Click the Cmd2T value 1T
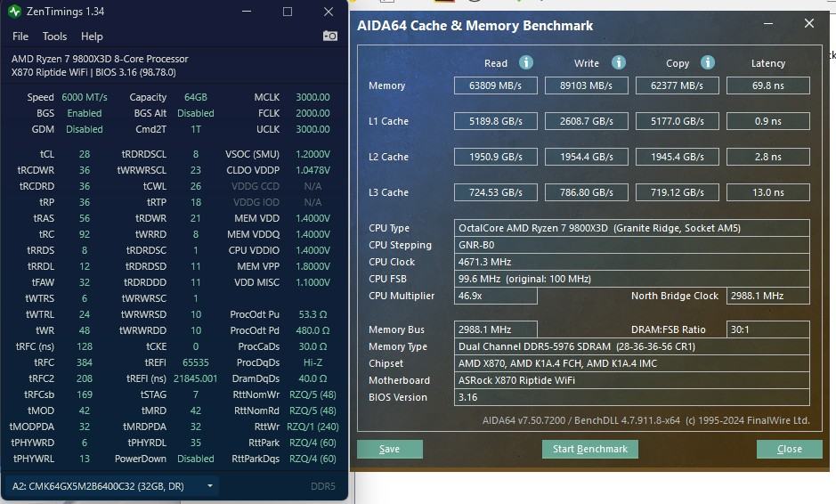Viewport: 836px width, 504px height. [x=196, y=129]
